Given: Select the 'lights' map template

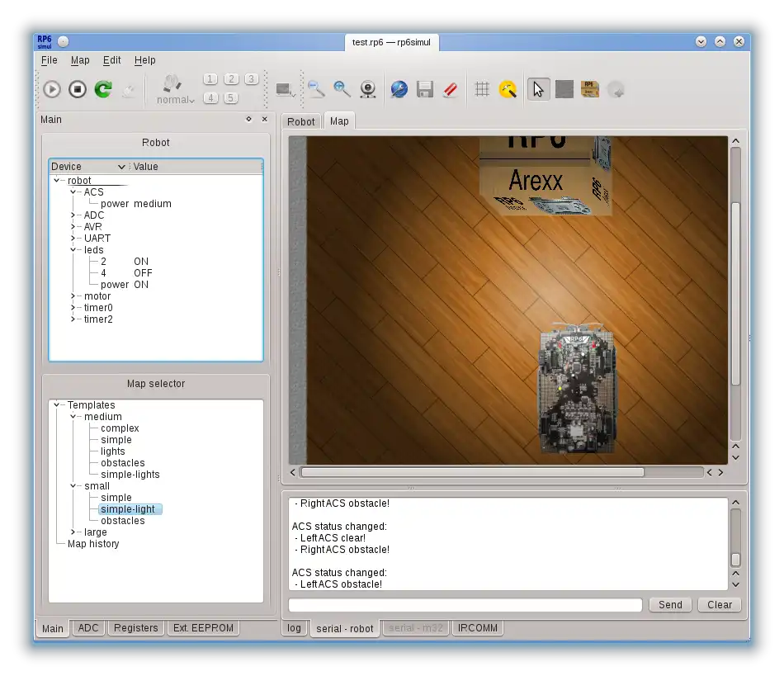Looking at the screenshot, I should click(x=113, y=451).
